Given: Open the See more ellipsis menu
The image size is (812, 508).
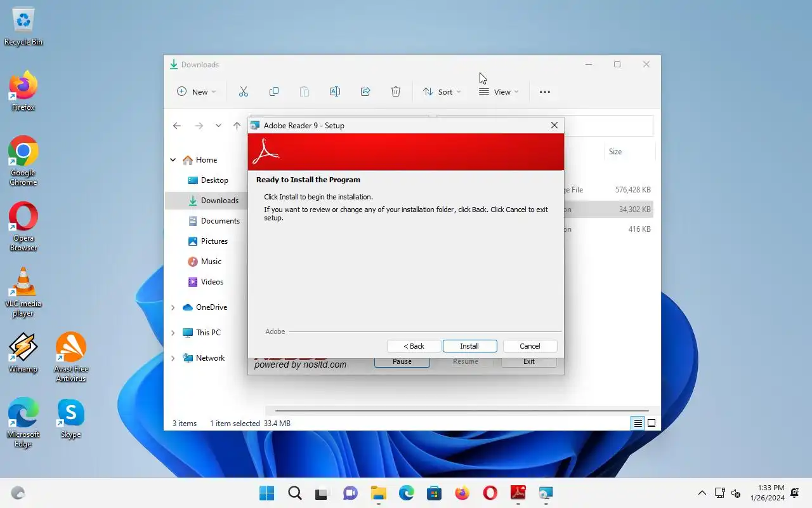Looking at the screenshot, I should pyautogui.click(x=545, y=91).
